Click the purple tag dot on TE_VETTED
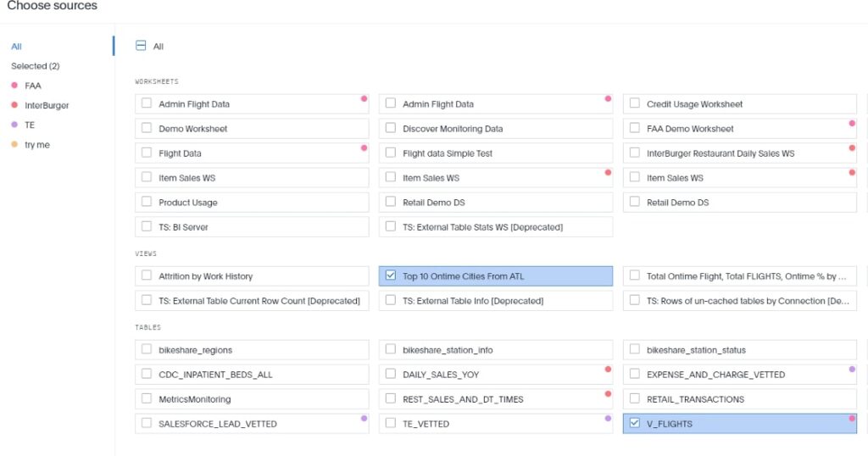Screen dimensions: 868x456 pos(608,419)
